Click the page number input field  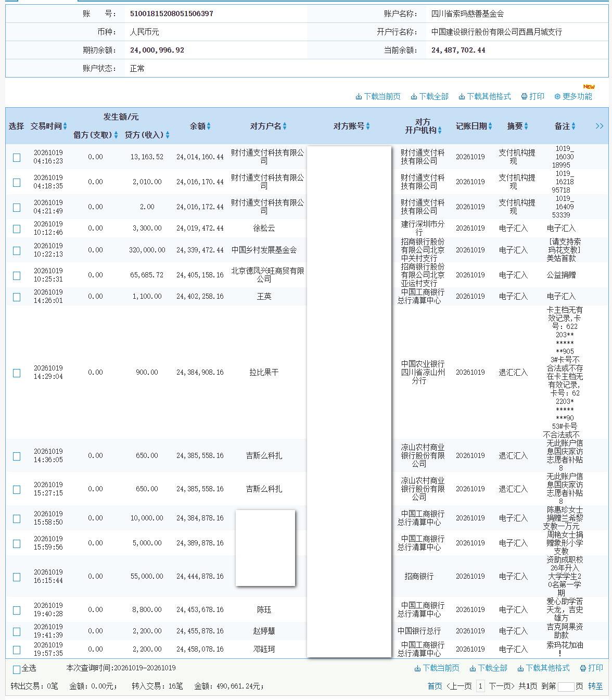tap(566, 686)
